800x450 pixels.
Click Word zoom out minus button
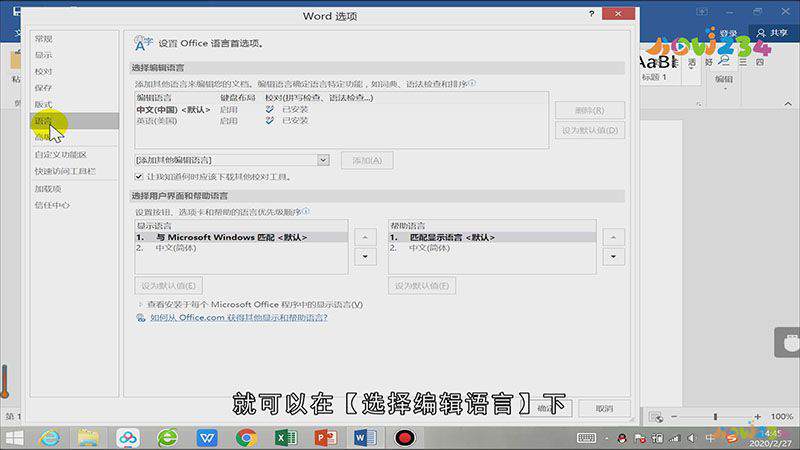pos(674,416)
